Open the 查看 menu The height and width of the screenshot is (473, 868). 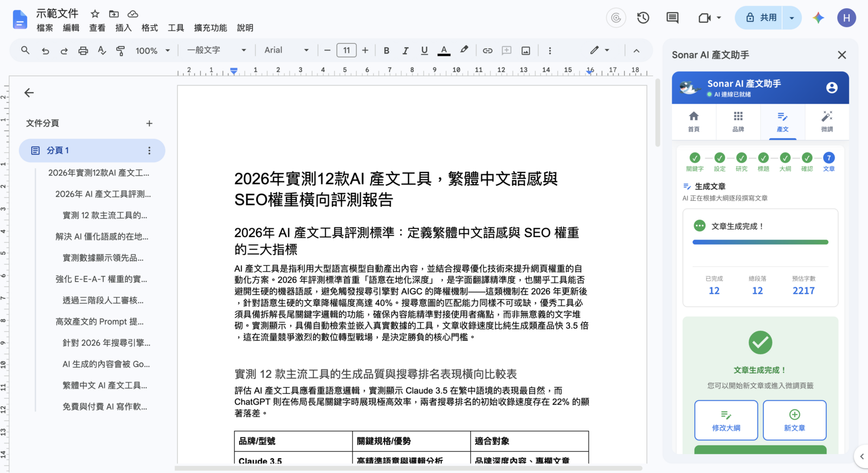(97, 28)
